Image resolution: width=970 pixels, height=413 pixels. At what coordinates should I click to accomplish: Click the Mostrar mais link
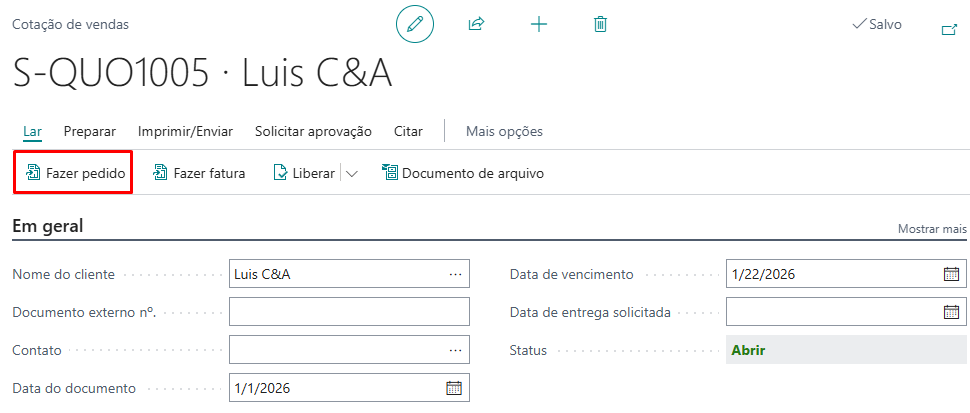932,229
